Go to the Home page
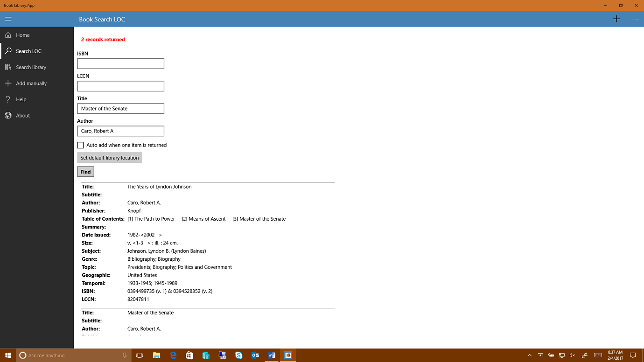Viewport: 644px width, 362px height. (x=37, y=35)
